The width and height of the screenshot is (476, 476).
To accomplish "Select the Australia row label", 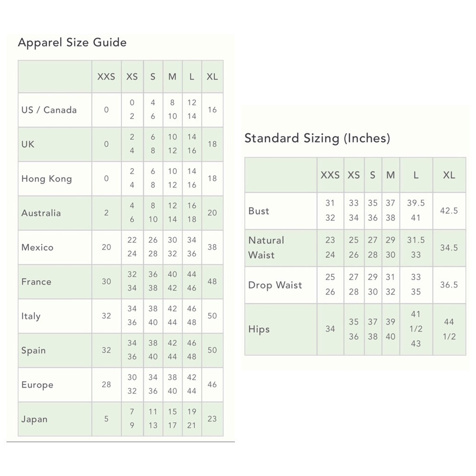I will point(41,213).
